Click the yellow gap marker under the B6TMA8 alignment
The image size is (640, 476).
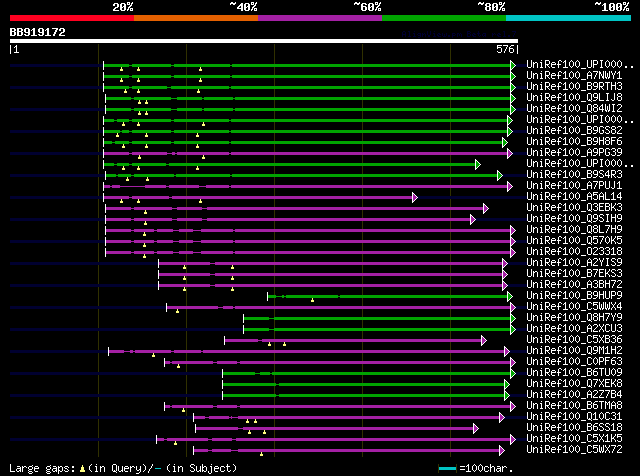pyautogui.click(x=183, y=410)
